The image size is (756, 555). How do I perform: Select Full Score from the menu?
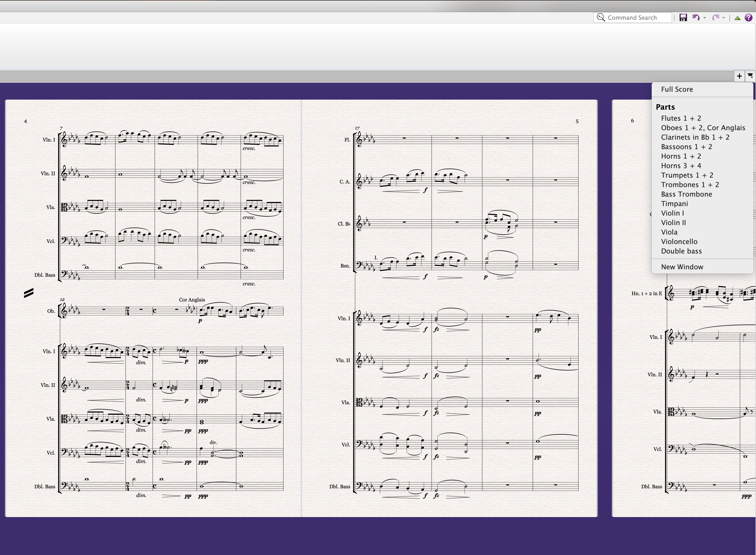[x=677, y=89]
